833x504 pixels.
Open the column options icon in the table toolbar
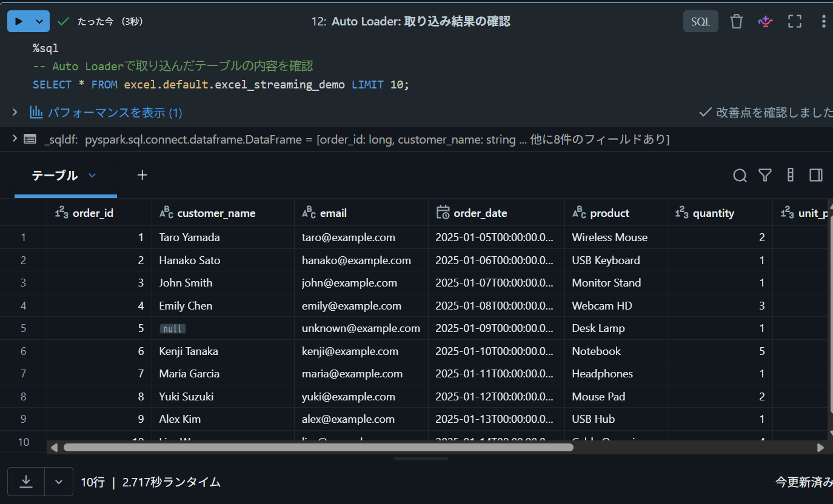(x=790, y=175)
